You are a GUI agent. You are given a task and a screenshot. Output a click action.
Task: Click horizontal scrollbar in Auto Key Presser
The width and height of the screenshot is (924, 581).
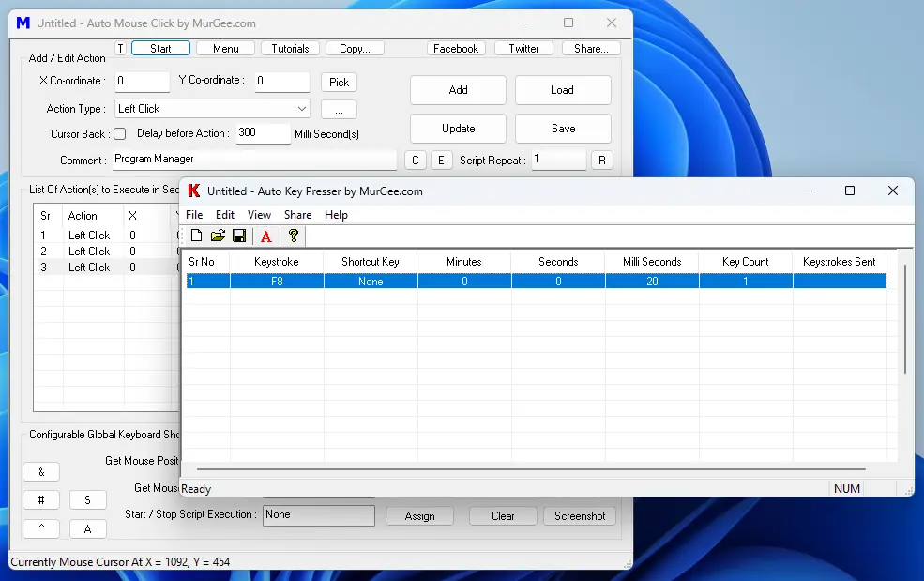531,469
